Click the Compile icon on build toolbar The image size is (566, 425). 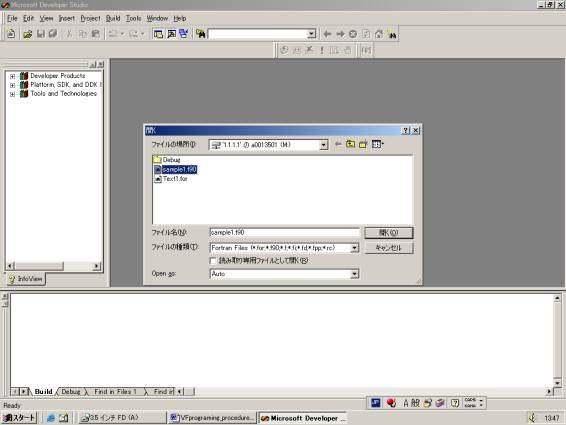pos(284,50)
